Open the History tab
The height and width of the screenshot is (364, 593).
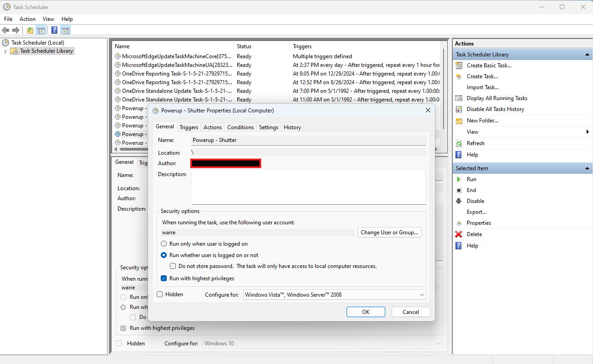click(x=292, y=127)
